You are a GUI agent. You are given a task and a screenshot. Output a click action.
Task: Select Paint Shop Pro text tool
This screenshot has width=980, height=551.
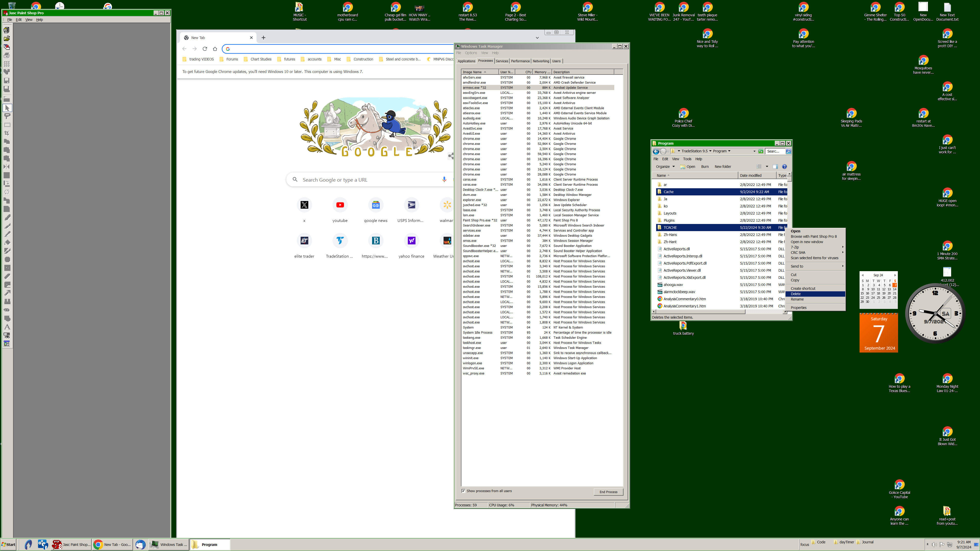coord(7,327)
